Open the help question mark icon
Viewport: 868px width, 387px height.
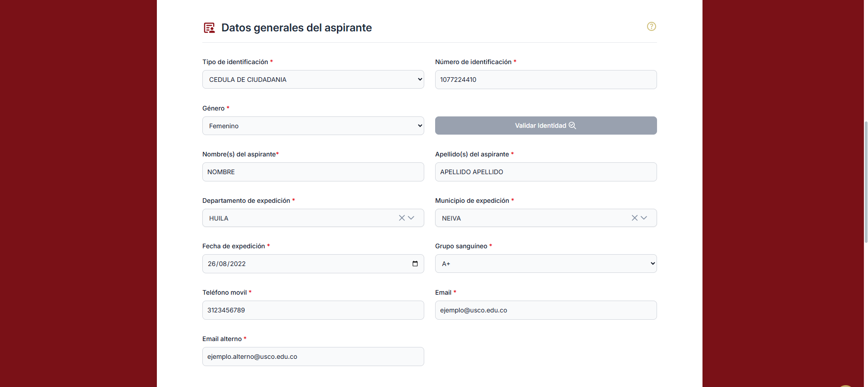(x=651, y=26)
